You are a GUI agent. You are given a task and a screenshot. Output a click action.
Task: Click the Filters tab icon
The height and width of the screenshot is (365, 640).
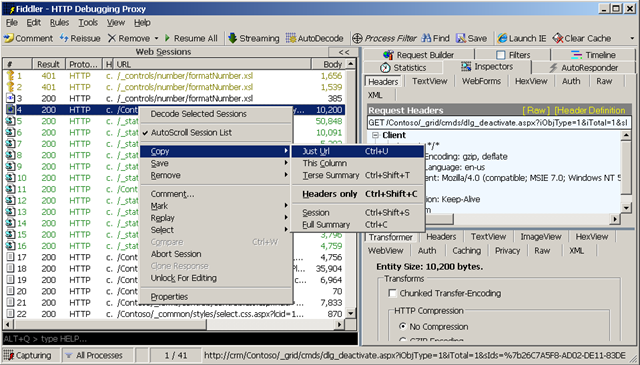(500, 55)
